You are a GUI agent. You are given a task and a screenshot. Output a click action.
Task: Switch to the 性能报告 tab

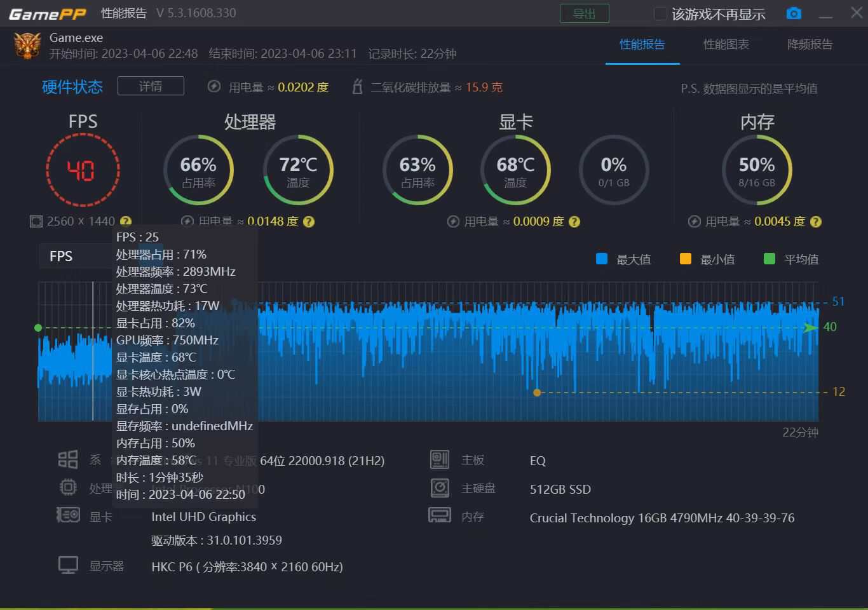pos(642,44)
